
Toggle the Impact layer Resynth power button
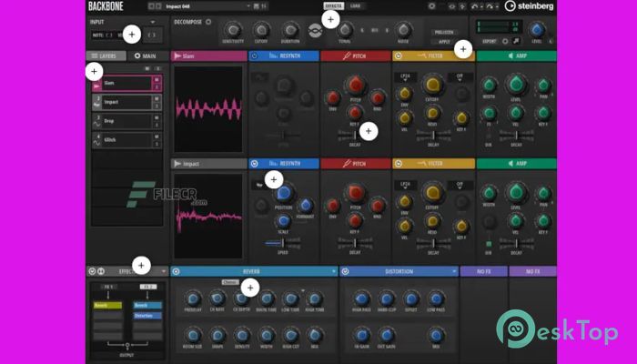click(x=254, y=164)
